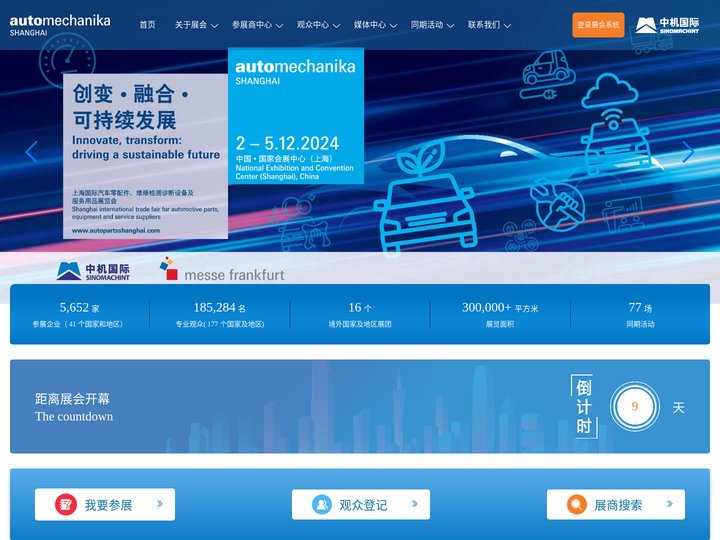Image resolution: width=720 pixels, height=540 pixels.
Task: Click the 观众登记 button
Action: click(x=361, y=505)
